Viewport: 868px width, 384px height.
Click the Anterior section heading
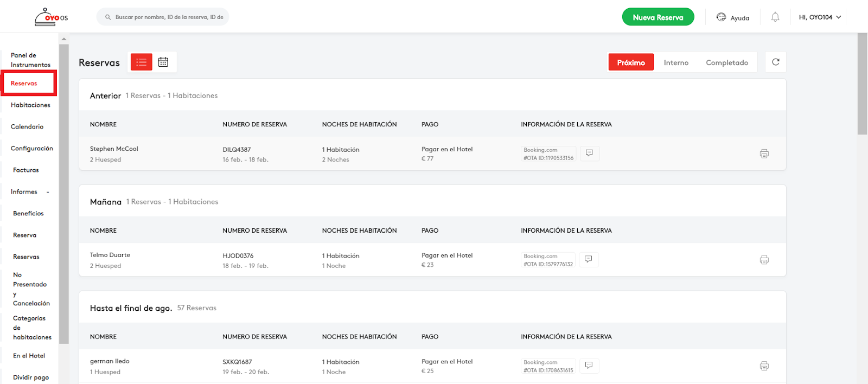105,95
